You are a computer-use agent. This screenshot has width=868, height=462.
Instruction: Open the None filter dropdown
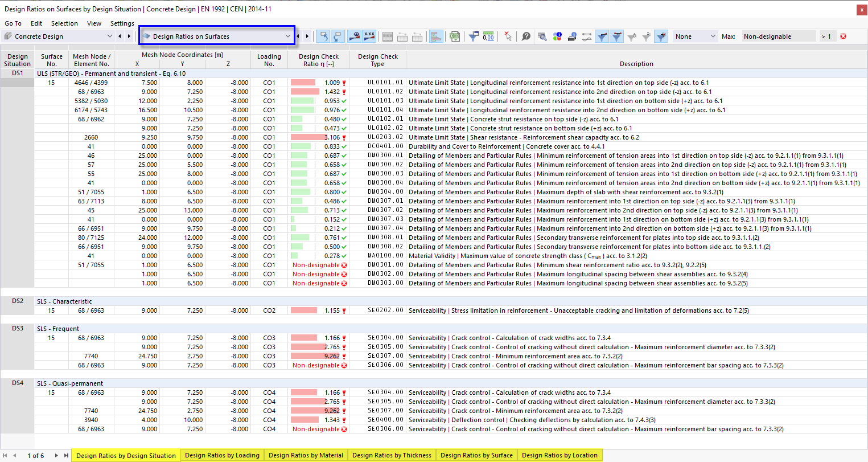point(695,36)
